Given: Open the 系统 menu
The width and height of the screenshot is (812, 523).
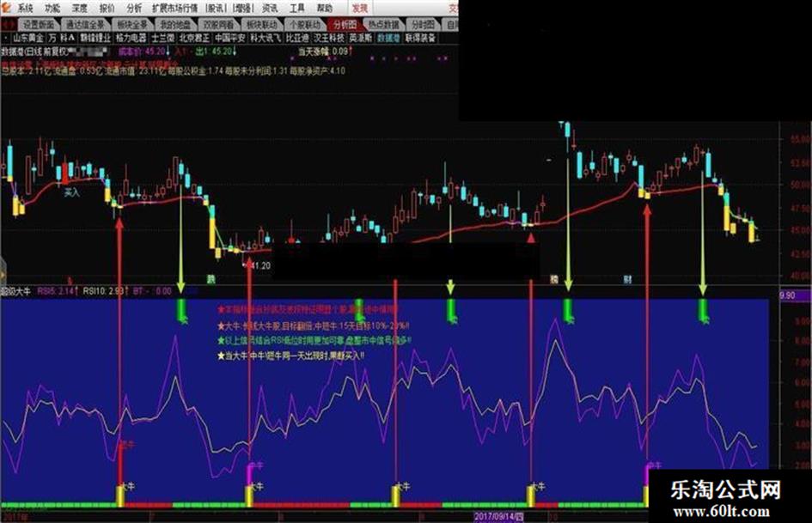Looking at the screenshot, I should (25, 8).
